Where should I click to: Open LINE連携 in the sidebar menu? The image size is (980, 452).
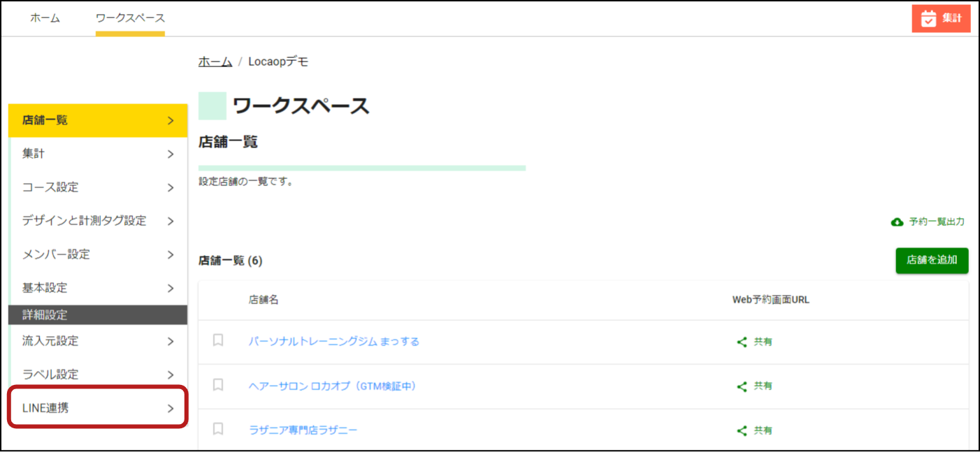coord(98,408)
